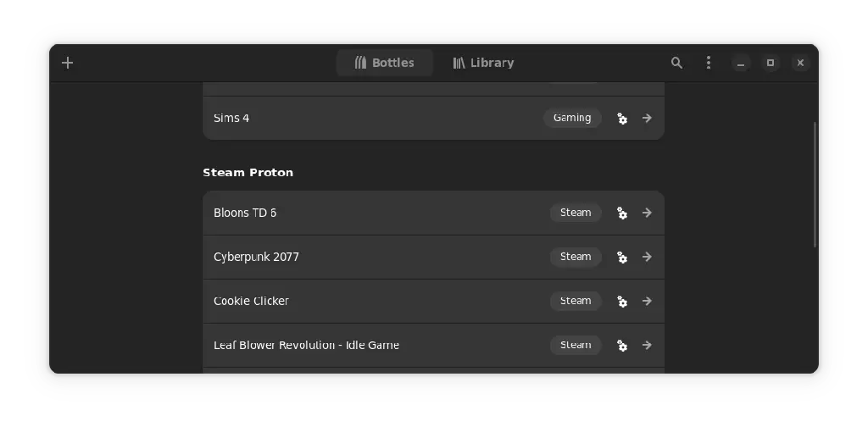
Task: Click gear icon on Cookie Clicker row
Action: click(622, 302)
